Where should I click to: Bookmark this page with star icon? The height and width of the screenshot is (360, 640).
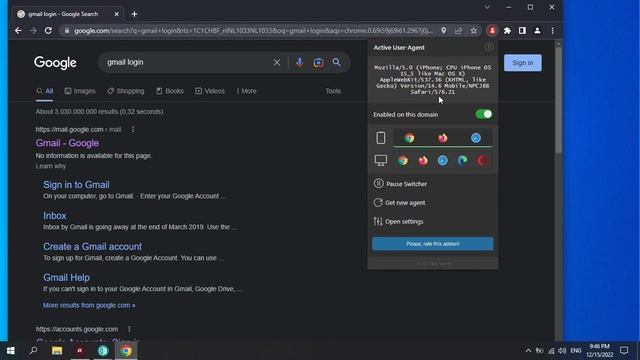(x=473, y=31)
